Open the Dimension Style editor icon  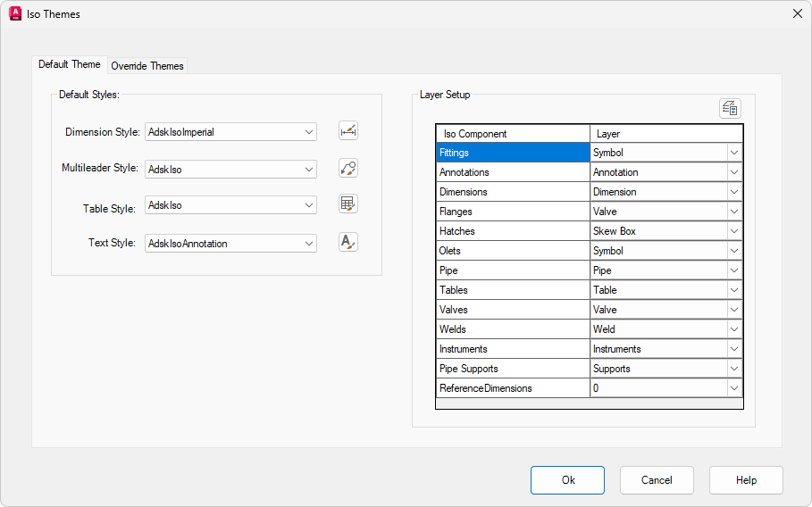[348, 131]
